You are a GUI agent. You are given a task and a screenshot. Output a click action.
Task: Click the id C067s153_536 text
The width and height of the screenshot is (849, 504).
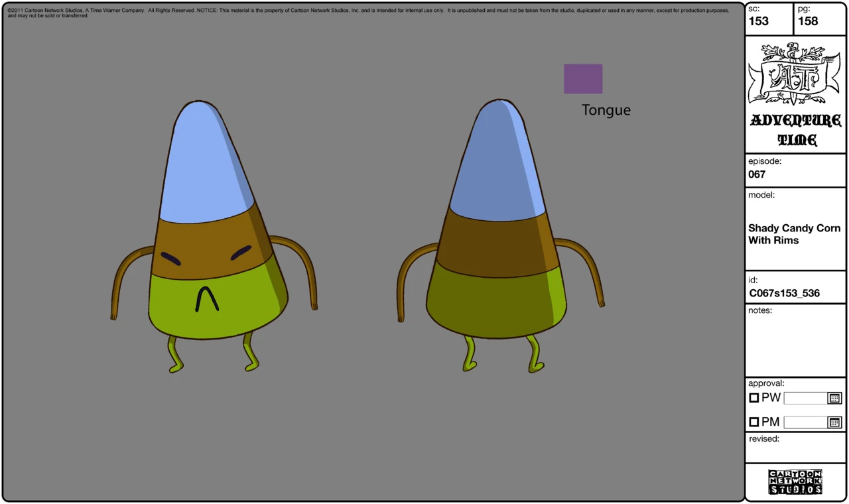coord(784,292)
